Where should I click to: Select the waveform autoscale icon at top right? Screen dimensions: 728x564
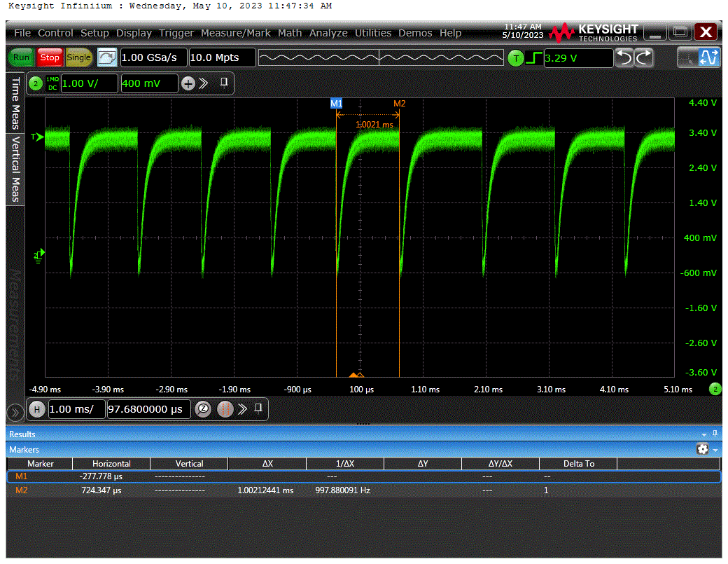coord(710,57)
